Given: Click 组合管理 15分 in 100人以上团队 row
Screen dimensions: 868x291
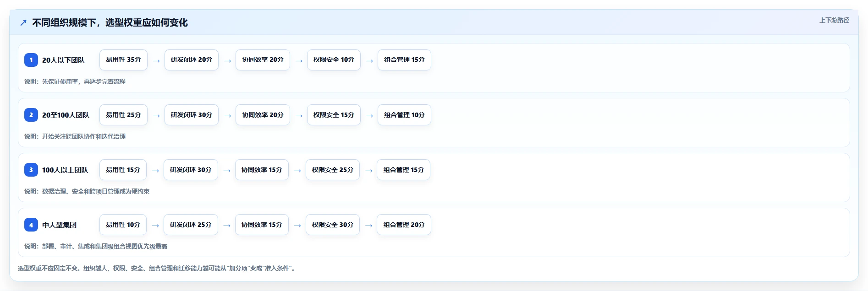Looking at the screenshot, I should [x=404, y=170].
